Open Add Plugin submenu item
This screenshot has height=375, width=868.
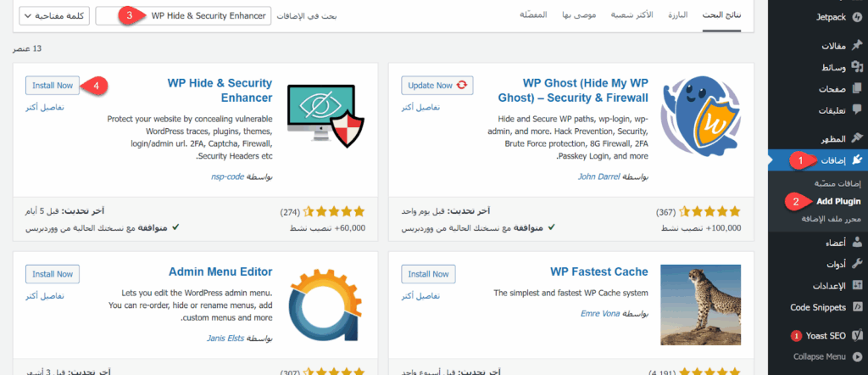(x=838, y=201)
